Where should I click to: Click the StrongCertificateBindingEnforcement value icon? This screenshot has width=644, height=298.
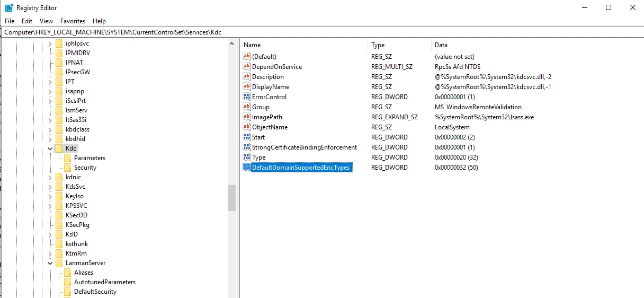(246, 147)
